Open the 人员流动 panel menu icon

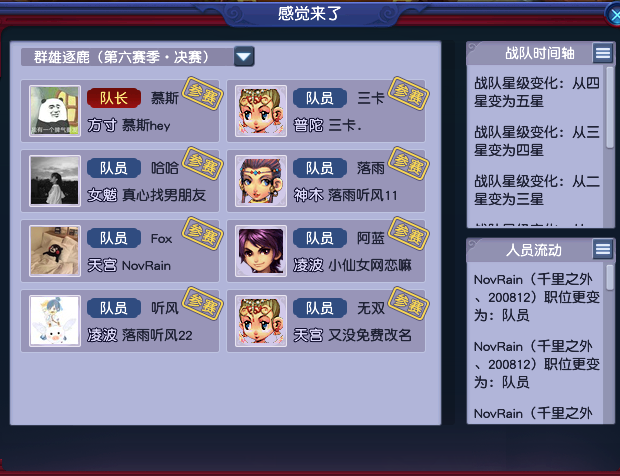tap(603, 249)
